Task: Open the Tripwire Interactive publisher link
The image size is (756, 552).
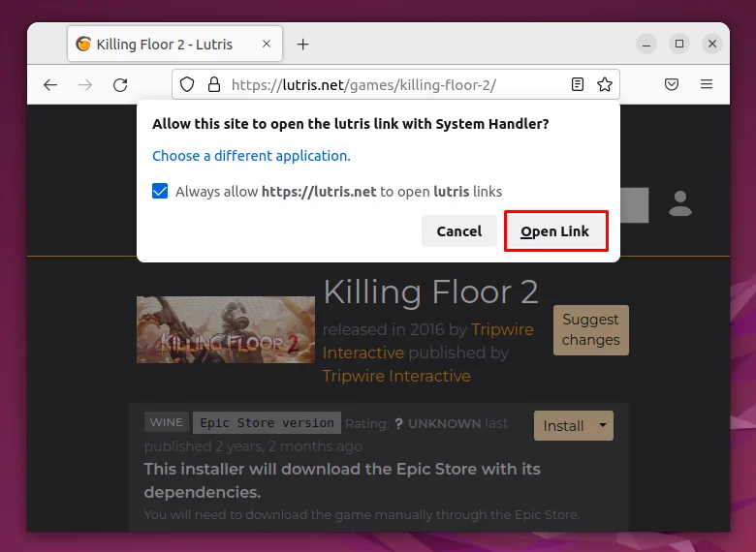Action: pos(396,376)
